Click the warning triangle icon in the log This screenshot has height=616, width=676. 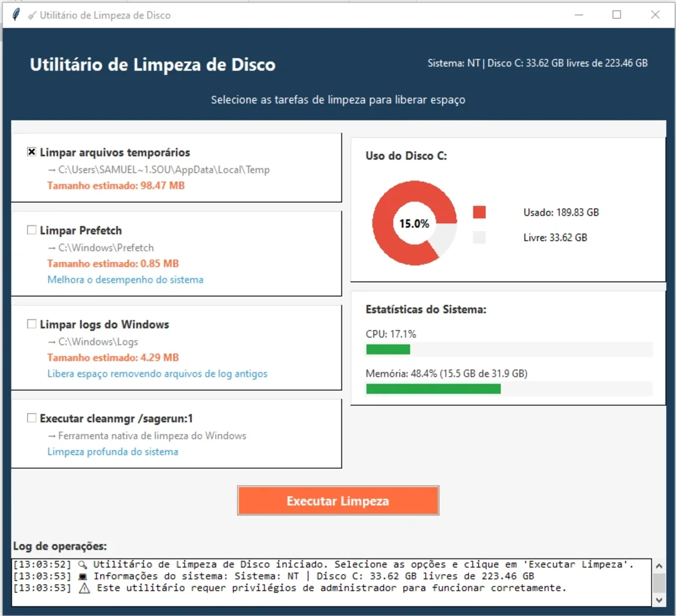[84, 588]
